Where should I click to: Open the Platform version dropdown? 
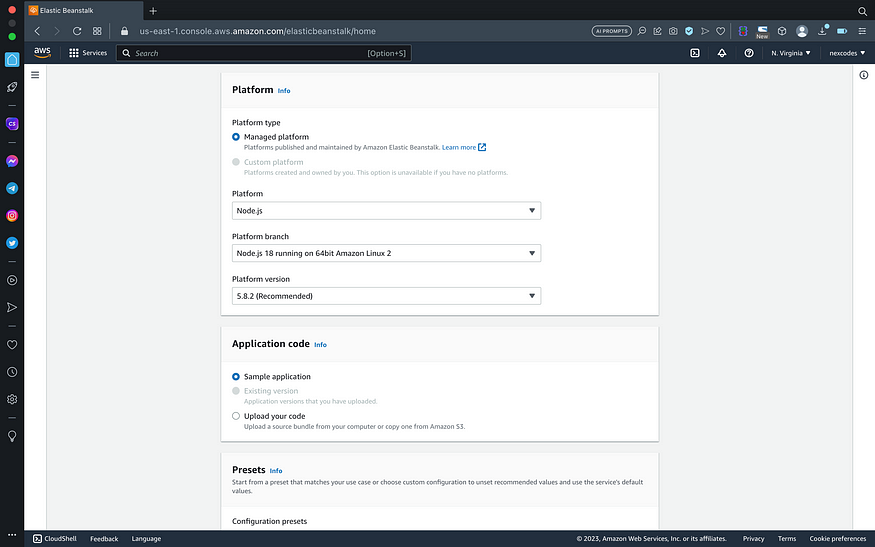tap(386, 296)
